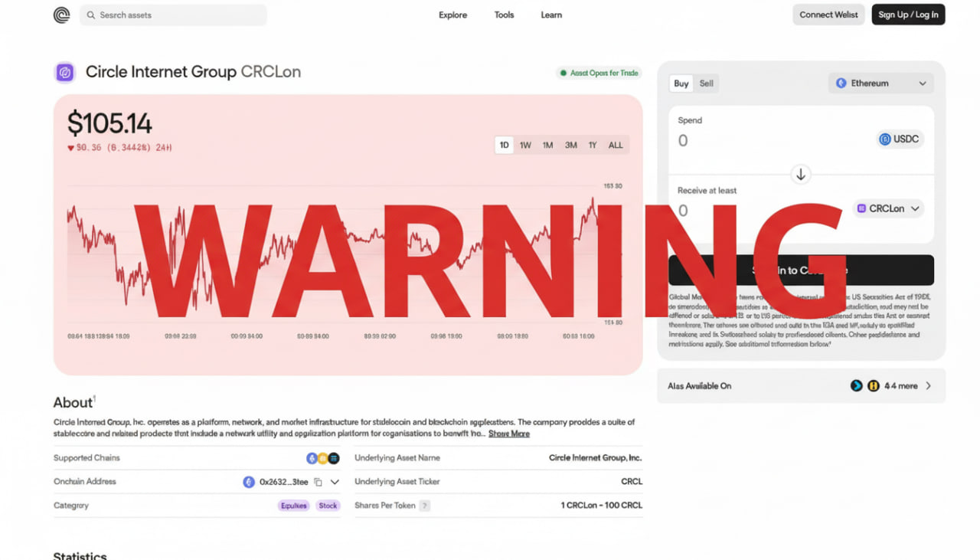980x560 pixels.
Task: Click the Connect Wallet button
Action: pos(828,15)
